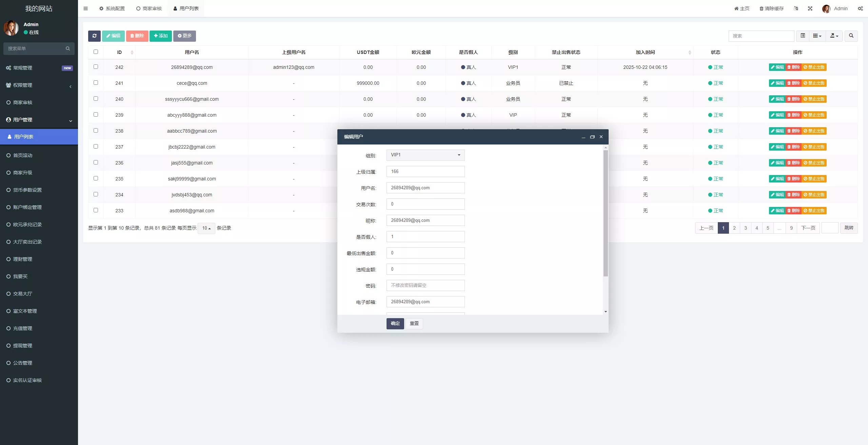Open the 组别 VIP1 dropdown

tap(426, 155)
